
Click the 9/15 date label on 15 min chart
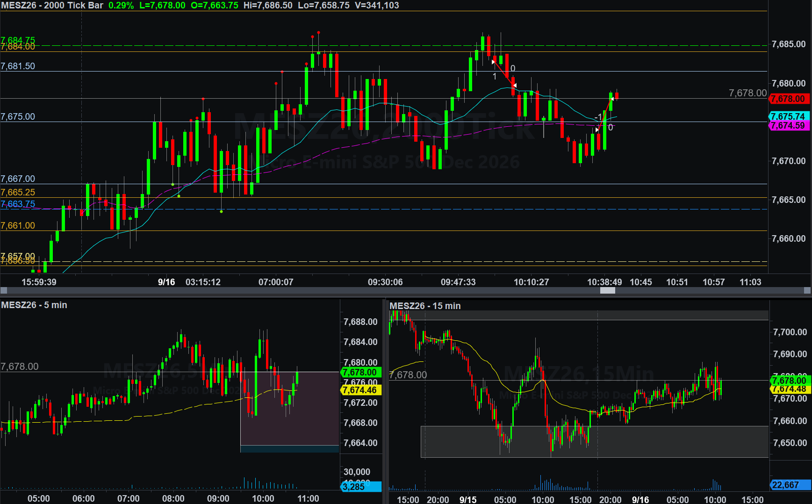tap(468, 499)
